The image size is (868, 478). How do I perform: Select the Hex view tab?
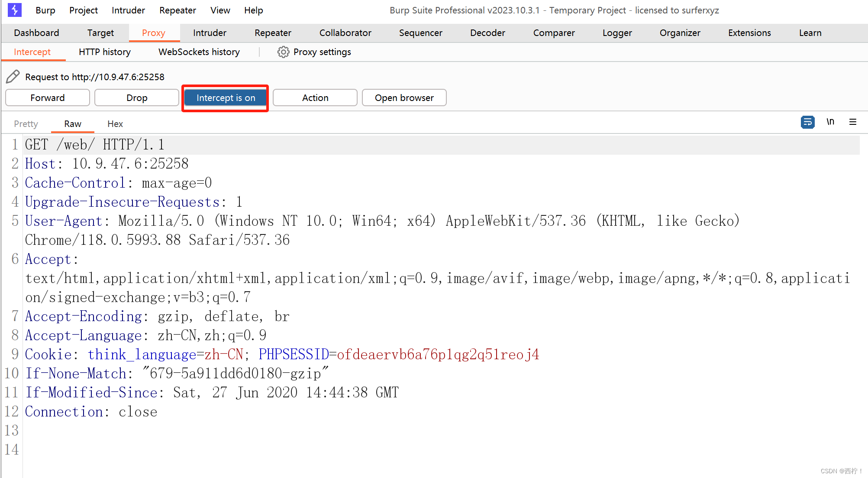[x=115, y=124]
